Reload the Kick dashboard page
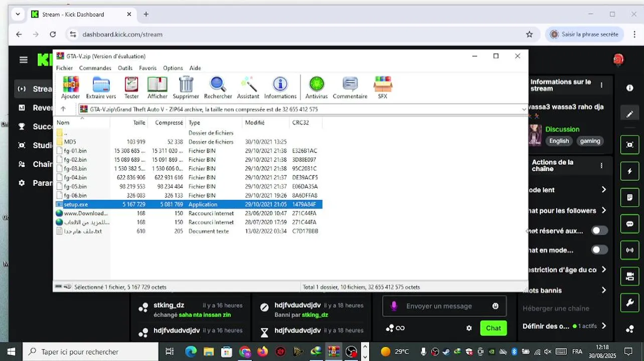 tap(53, 35)
